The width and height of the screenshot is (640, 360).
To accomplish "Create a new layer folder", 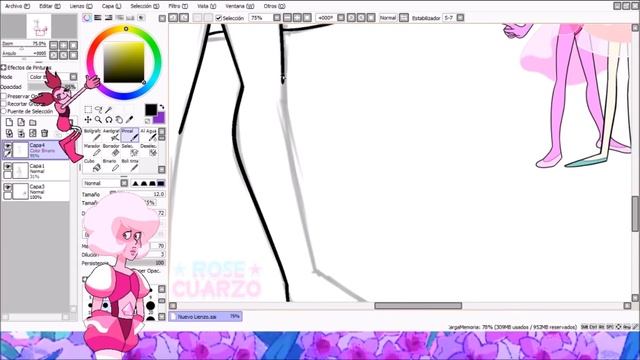I will (x=33, y=122).
